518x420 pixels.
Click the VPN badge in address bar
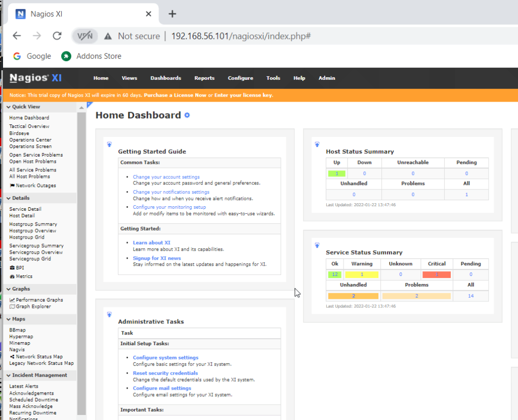click(x=85, y=36)
